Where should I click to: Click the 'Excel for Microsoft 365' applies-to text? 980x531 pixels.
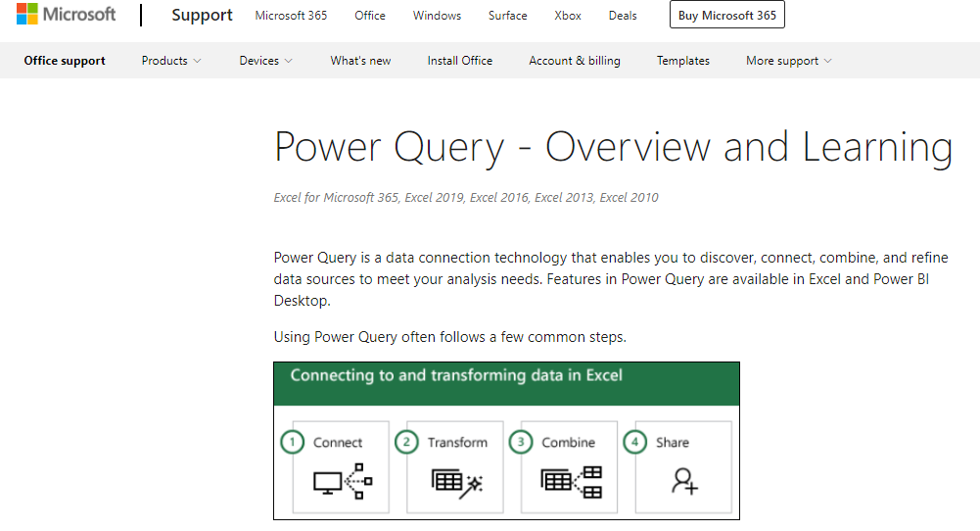(466, 198)
